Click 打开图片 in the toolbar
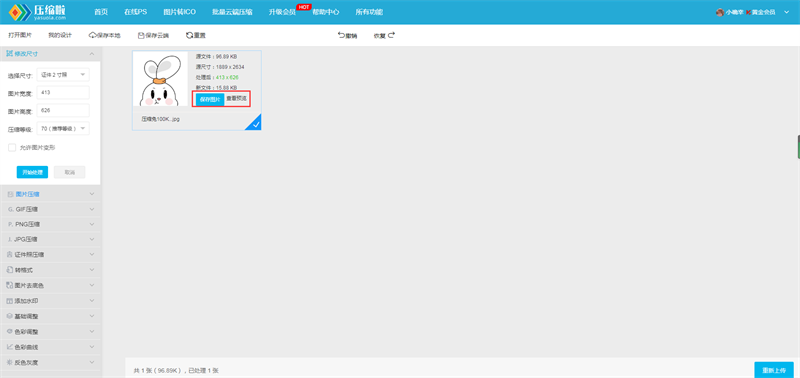Image resolution: width=800 pixels, height=378 pixels. coord(20,36)
